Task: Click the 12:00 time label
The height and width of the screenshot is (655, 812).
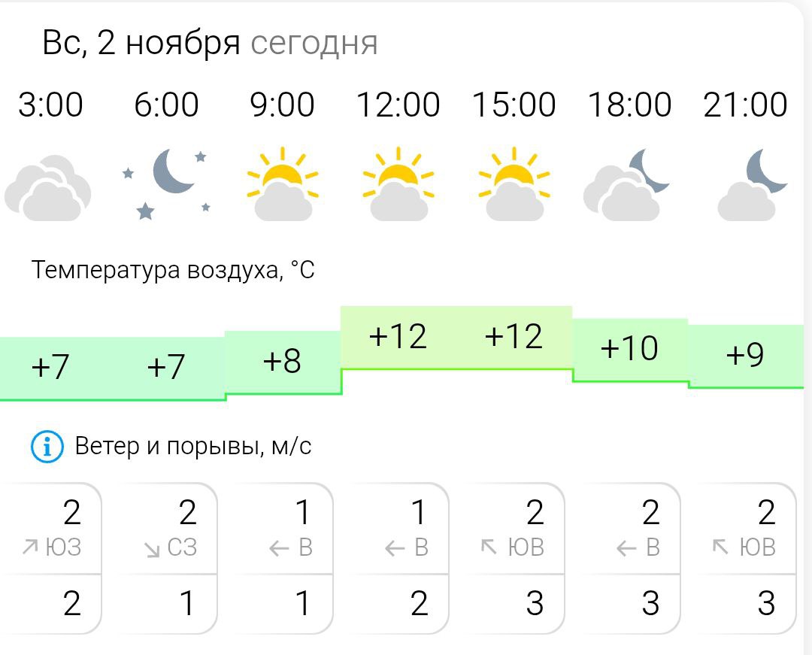Action: click(398, 105)
